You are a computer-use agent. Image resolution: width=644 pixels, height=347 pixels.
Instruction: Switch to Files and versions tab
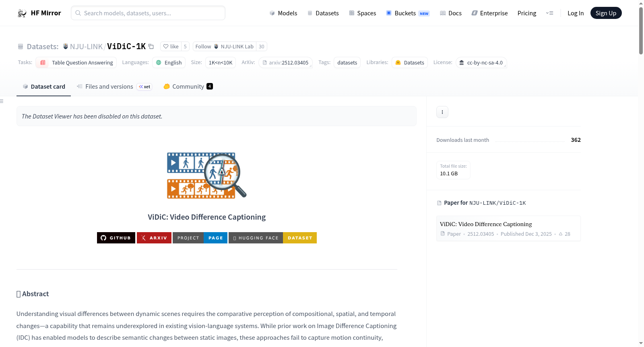(114, 87)
